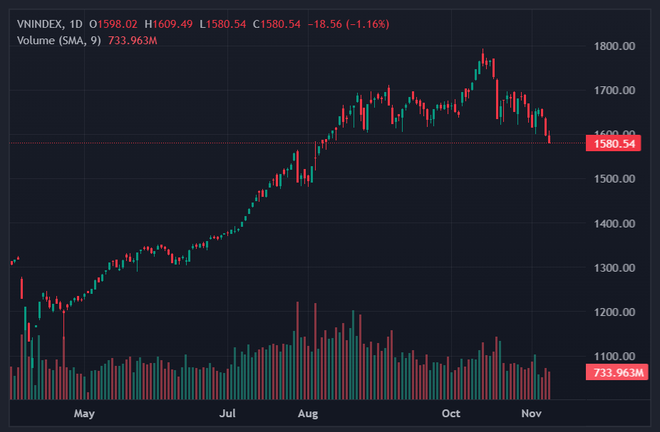Click the 1400.00 price scale label
Image resolution: width=660 pixels, height=432 pixels.
(615, 223)
